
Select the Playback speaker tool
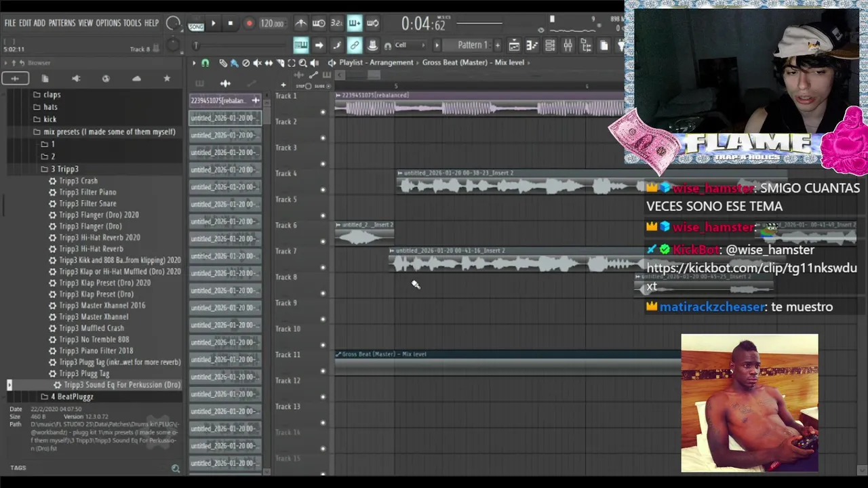pyautogui.click(x=314, y=62)
